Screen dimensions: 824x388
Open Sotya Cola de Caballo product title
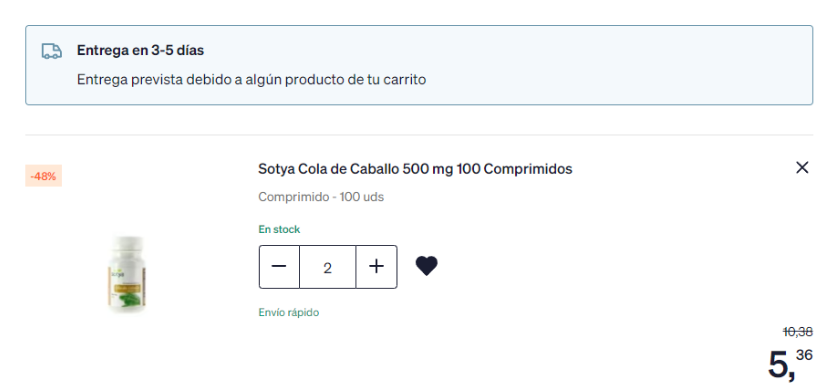pyautogui.click(x=415, y=169)
